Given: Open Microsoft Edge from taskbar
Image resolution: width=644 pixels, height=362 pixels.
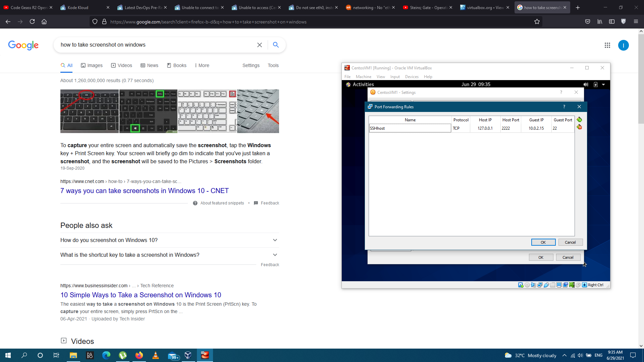Looking at the screenshot, I should [106, 355].
